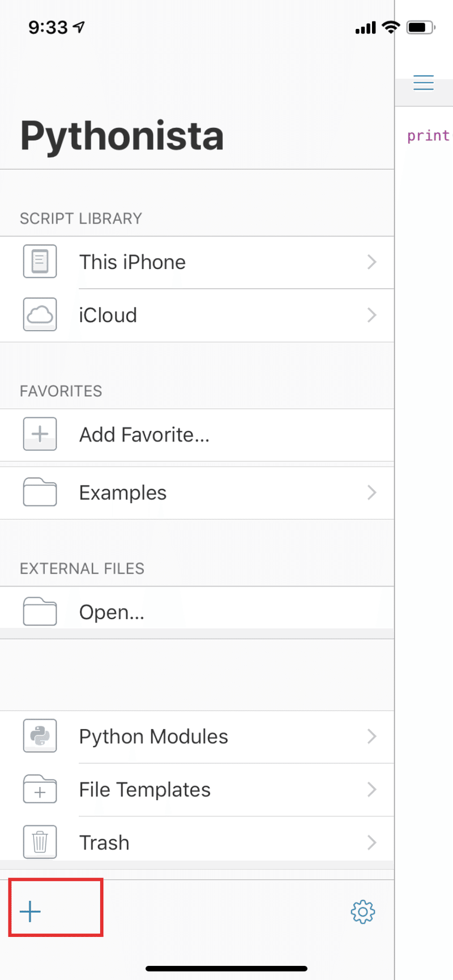Image resolution: width=453 pixels, height=980 pixels.
Task: Expand Python Modules chevron arrow
Action: click(371, 736)
